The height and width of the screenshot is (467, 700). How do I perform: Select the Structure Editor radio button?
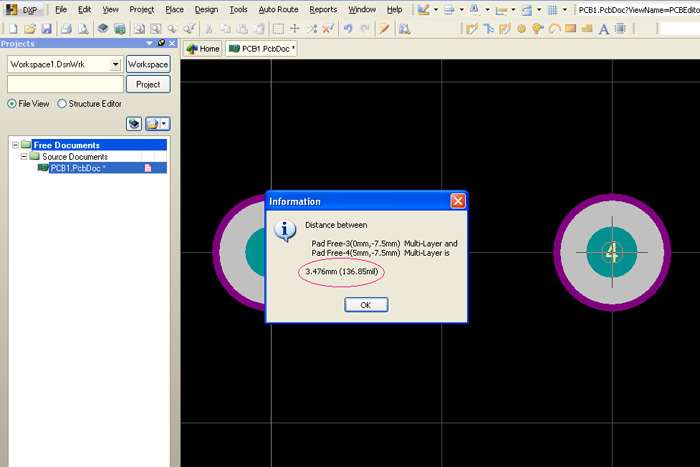click(62, 103)
